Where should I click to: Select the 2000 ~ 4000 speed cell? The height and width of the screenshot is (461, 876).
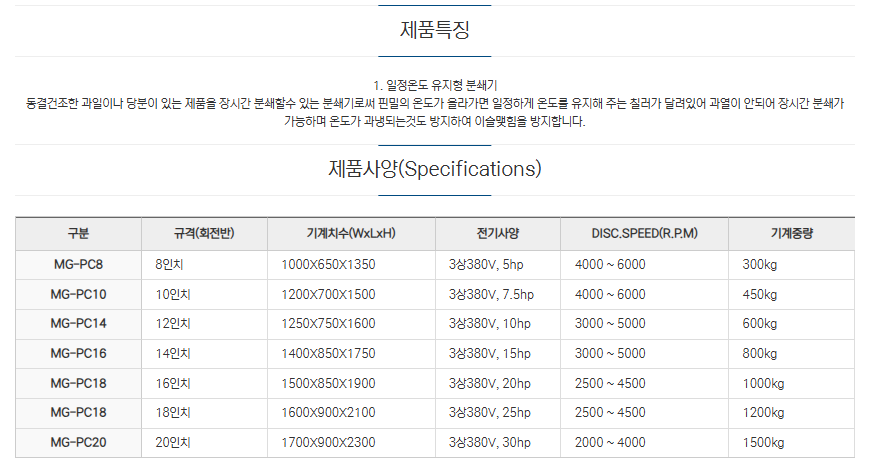(645, 443)
